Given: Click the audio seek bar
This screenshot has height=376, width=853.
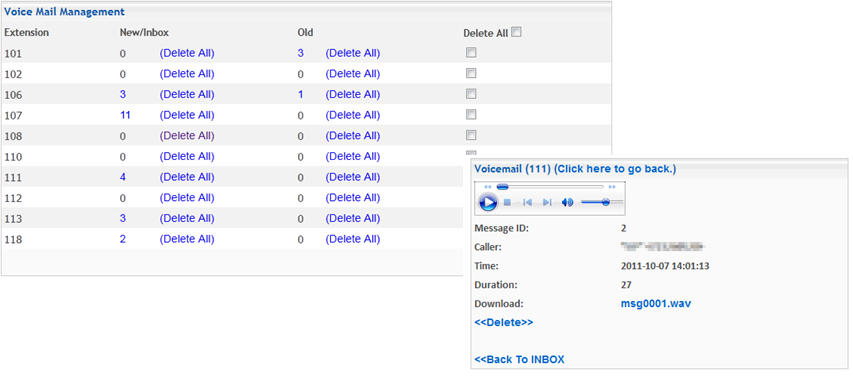Looking at the screenshot, I should (550, 187).
